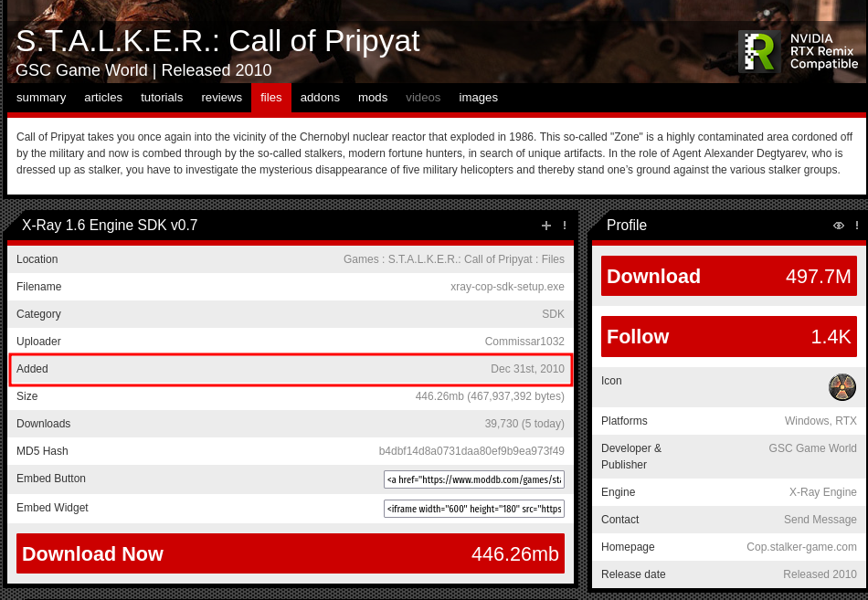
Task: Open the videos tab
Action: [x=423, y=98]
